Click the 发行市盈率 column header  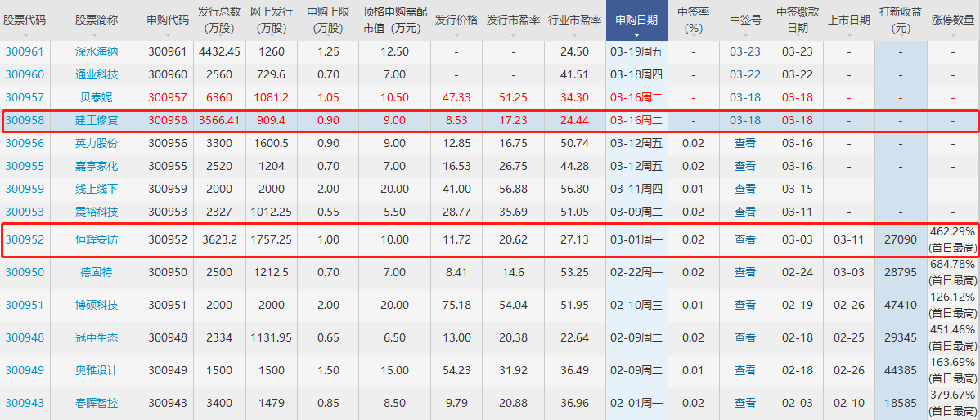[x=513, y=20]
